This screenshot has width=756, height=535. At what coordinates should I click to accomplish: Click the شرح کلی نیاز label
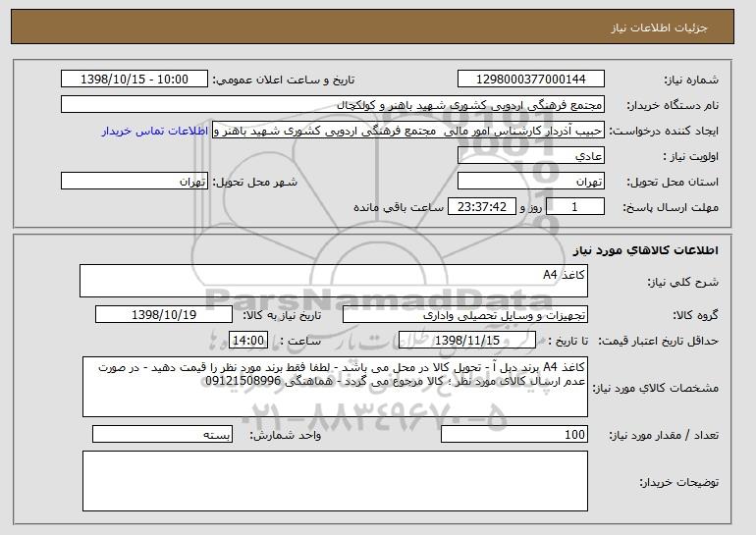coord(682,282)
